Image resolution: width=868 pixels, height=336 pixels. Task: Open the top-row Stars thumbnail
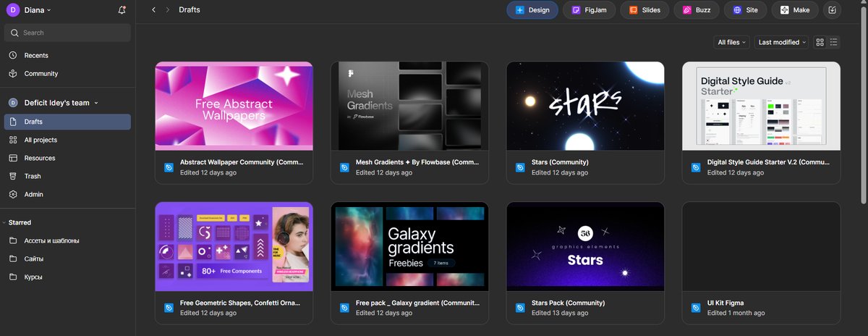pyautogui.click(x=586, y=106)
